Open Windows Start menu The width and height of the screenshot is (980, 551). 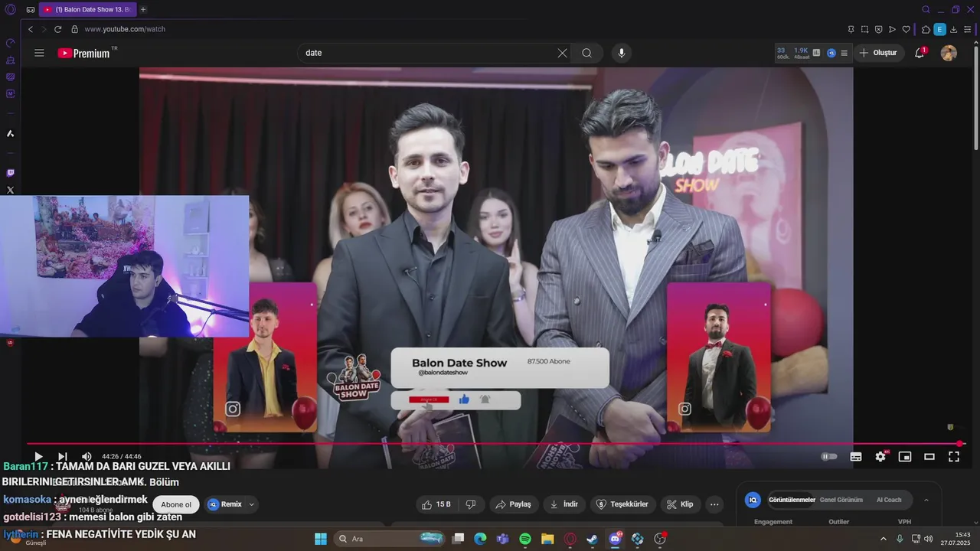point(321,539)
